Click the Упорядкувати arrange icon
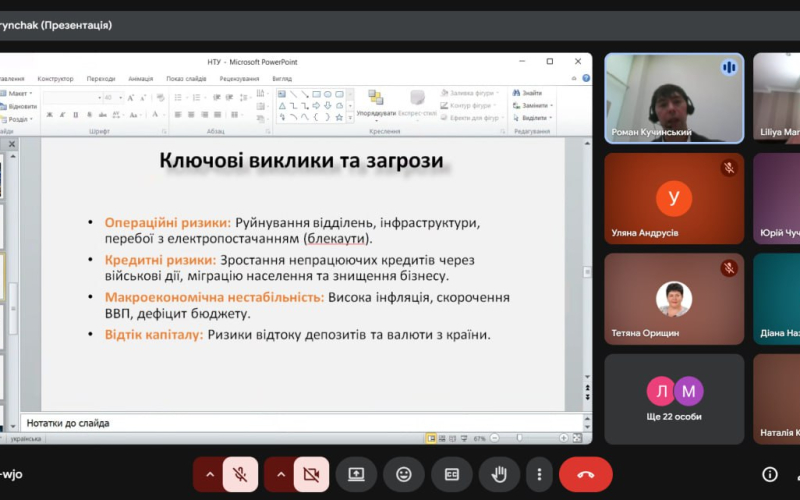Viewport: 800px width, 500px height. click(376, 98)
